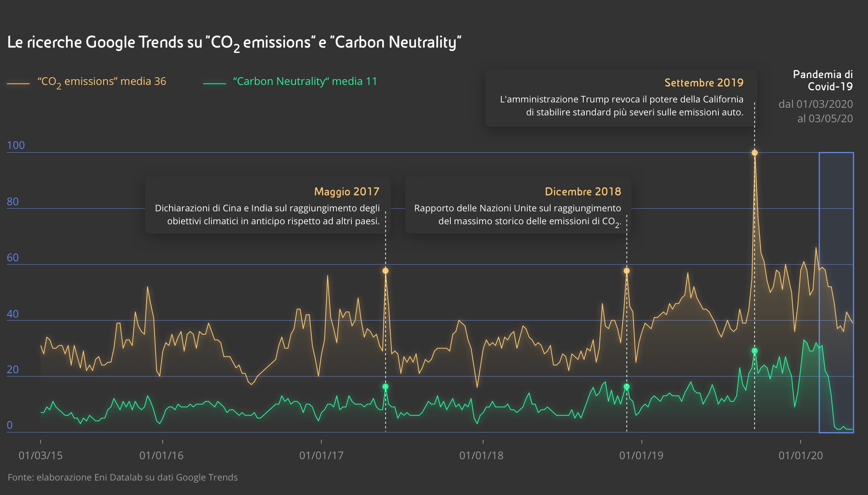The width and height of the screenshot is (868, 495).
Task: Select the "Carbon Neutrality" media 11 legend label
Action: coord(305,81)
